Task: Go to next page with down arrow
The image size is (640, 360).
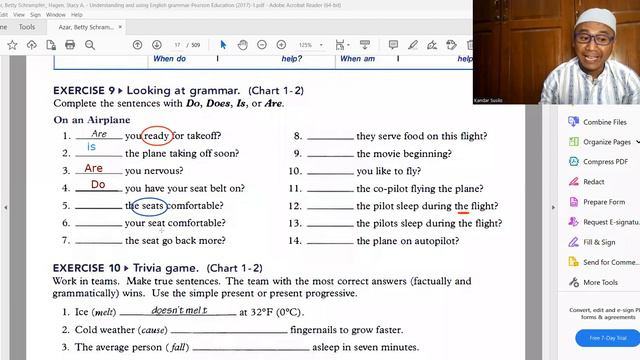Action: click(x=157, y=45)
